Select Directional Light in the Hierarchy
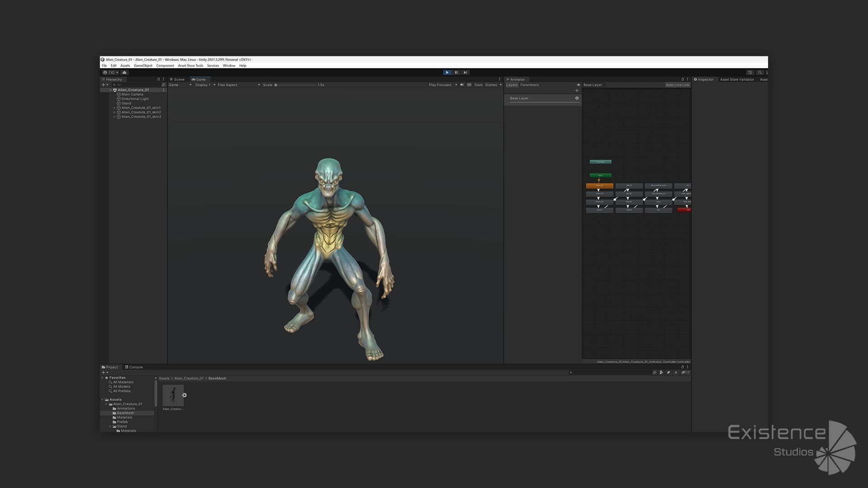 click(135, 99)
